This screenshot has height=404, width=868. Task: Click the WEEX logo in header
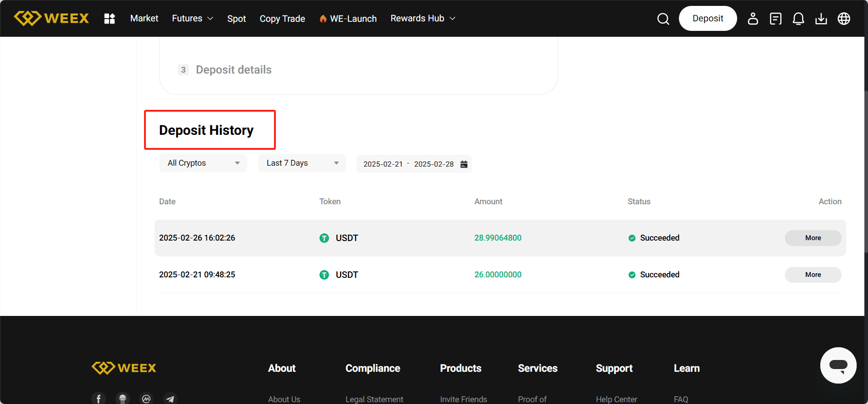coord(51,18)
